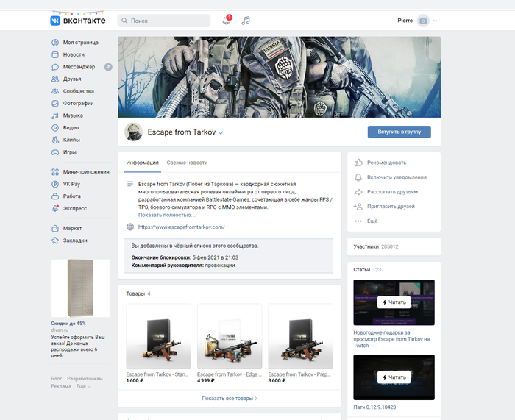Open the Патч 0.12.9.10423 article title
The image size is (515, 420).
pos(374,407)
